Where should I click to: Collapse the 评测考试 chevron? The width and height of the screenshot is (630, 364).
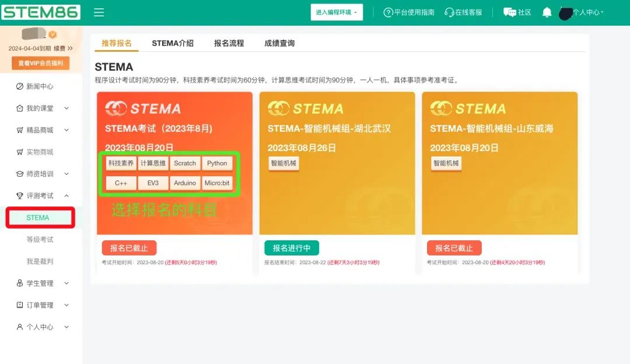(x=66, y=195)
